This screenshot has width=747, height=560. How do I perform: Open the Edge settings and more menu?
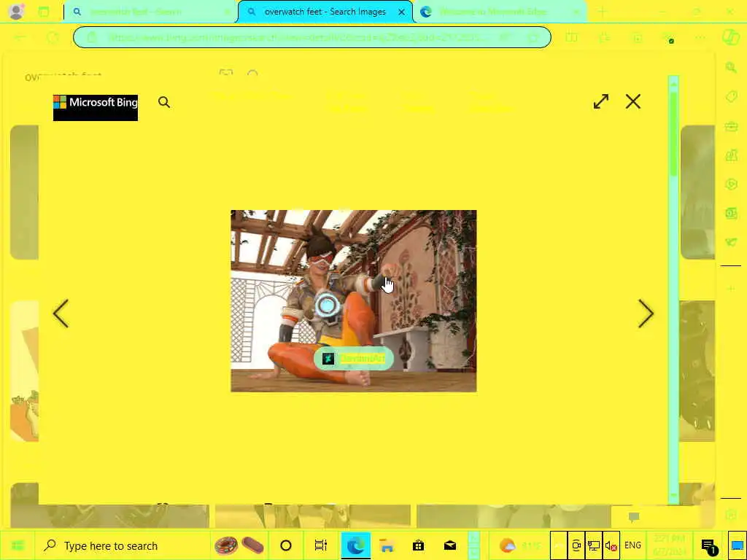(700, 37)
